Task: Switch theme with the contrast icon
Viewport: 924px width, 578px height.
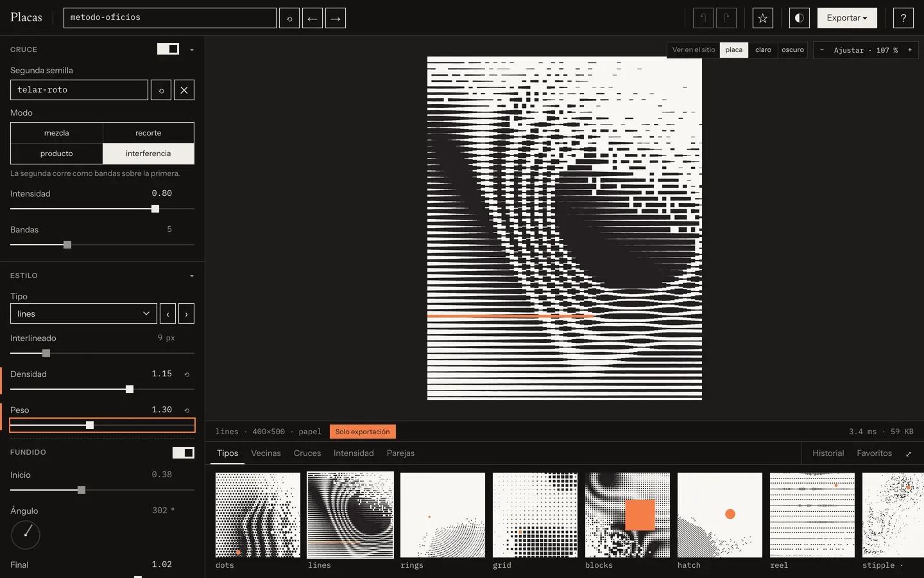Action: [800, 18]
